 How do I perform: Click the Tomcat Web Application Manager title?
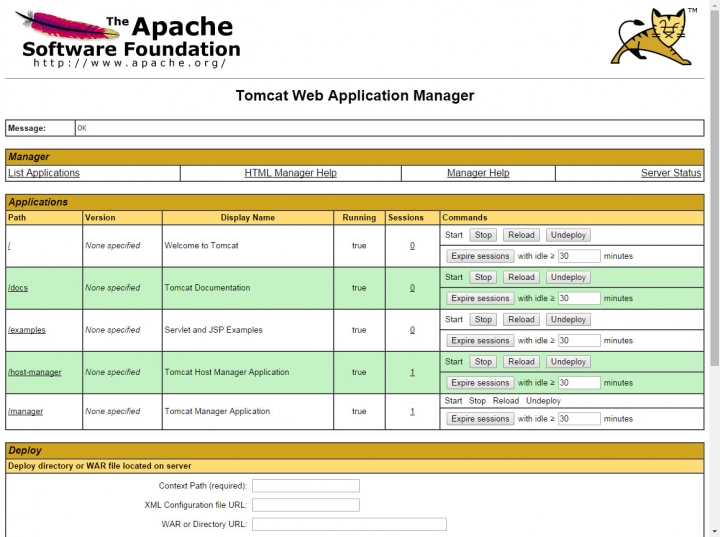[x=355, y=96]
